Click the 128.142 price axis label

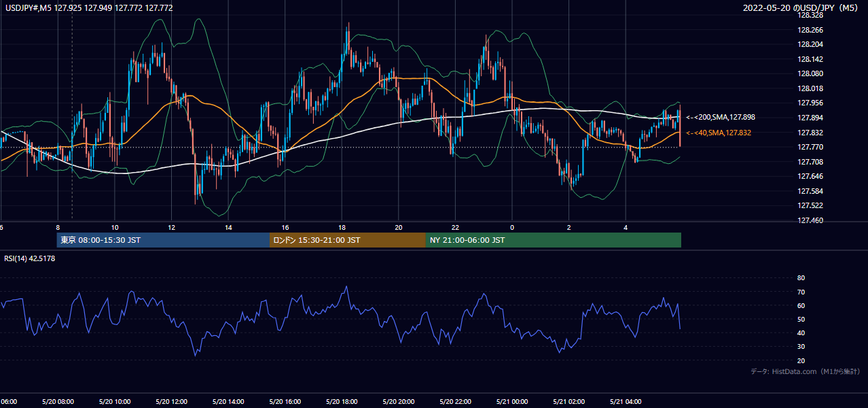coord(811,59)
